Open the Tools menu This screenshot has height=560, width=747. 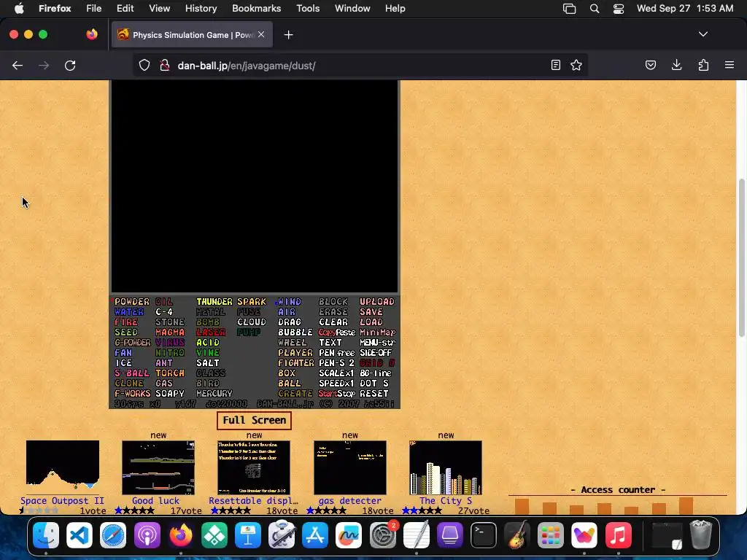[308, 9]
